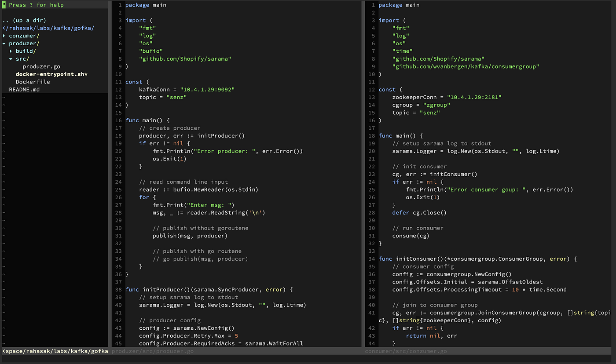Click the Shopify/sarama import string
This screenshot has width=616, height=364.
click(185, 58)
